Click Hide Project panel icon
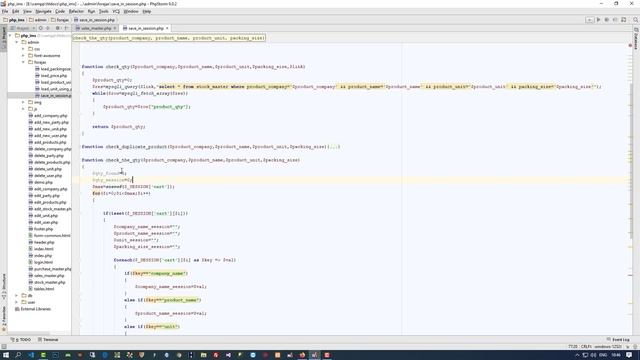Viewport: 640px width, 360px height. [66, 28]
